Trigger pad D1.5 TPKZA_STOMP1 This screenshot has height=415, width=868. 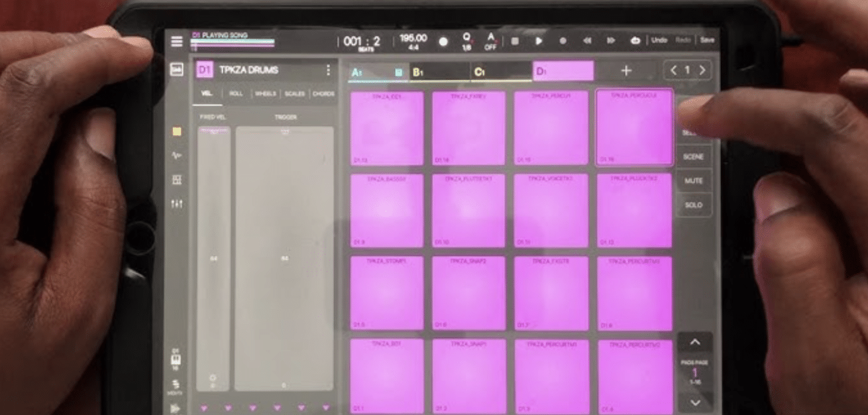[387, 293]
